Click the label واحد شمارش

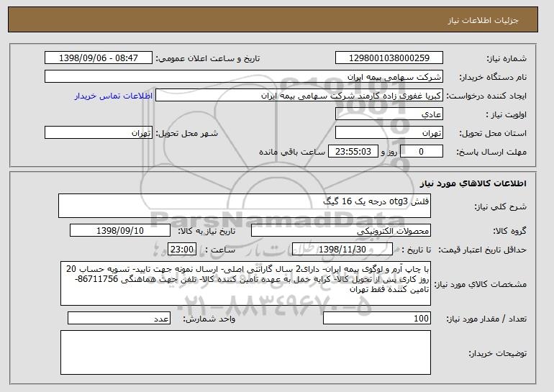209,319
